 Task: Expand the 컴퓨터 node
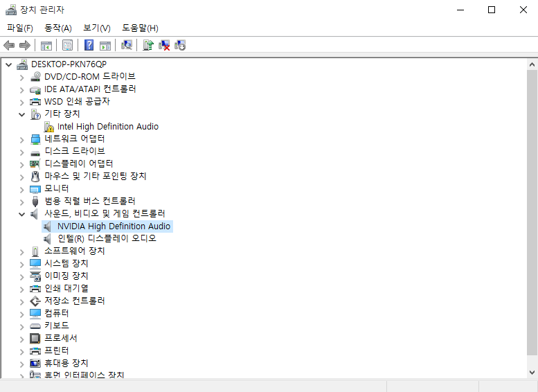[22, 314]
